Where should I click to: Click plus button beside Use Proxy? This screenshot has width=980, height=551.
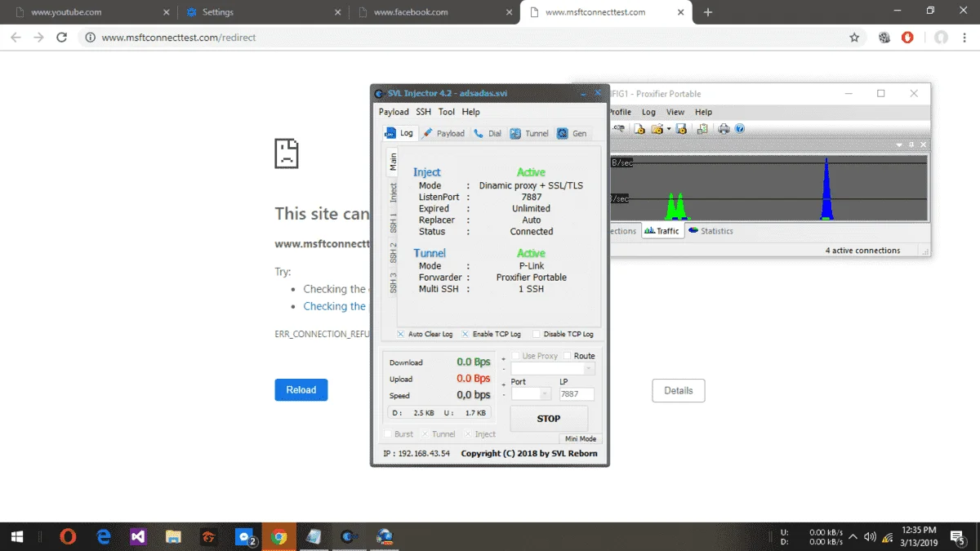[x=504, y=358]
